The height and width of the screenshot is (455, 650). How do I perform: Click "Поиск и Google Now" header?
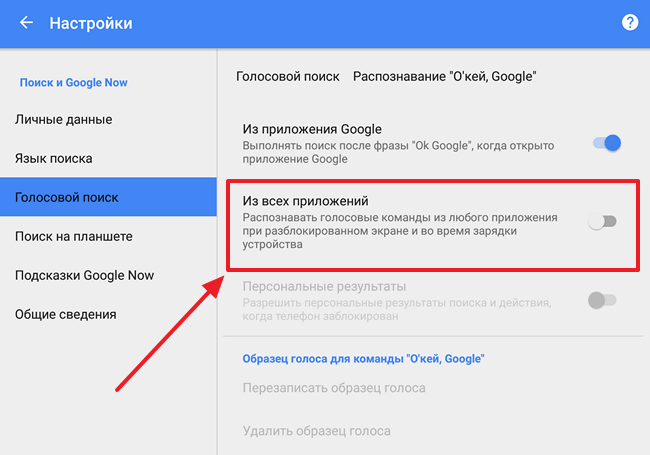[x=74, y=82]
